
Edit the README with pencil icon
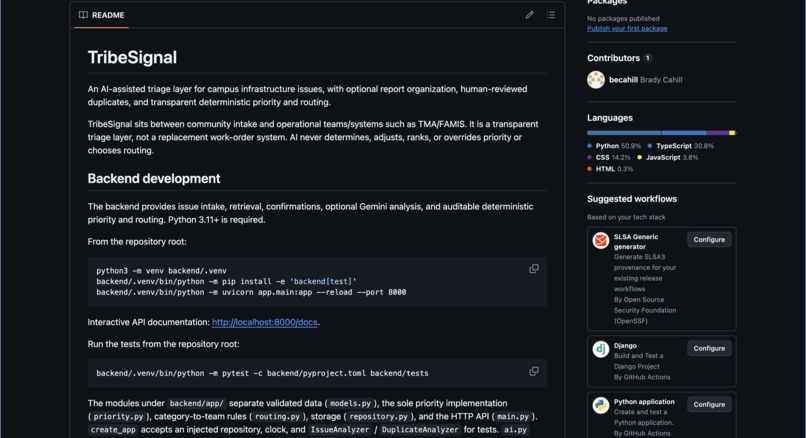click(x=529, y=15)
